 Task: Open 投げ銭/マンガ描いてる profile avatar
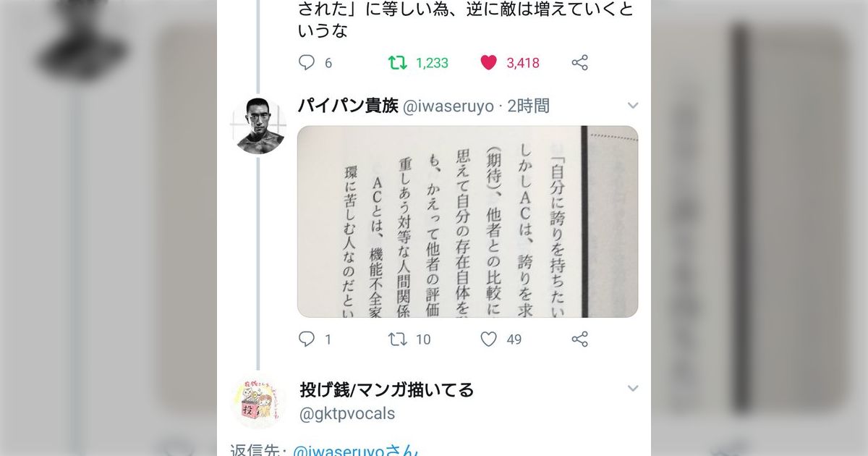258,402
